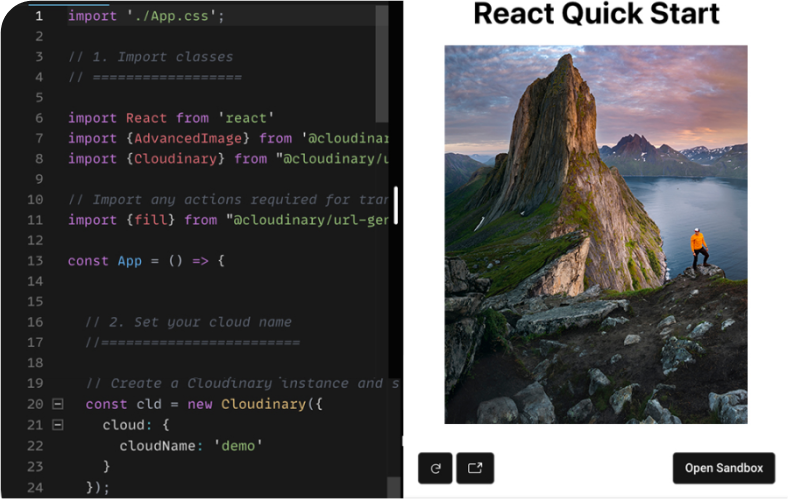
Task: Click the mountain landscape preview image
Action: coord(596,234)
